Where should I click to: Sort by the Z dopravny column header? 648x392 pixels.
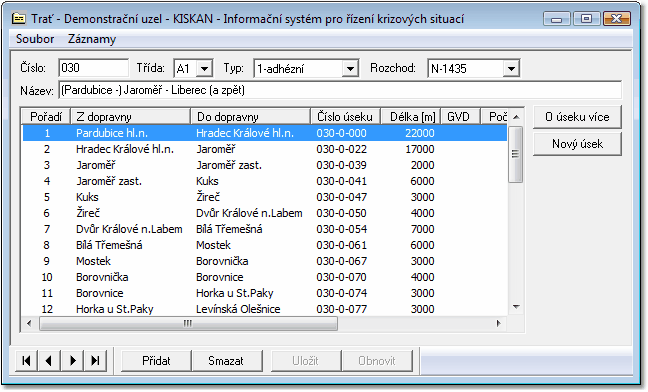(131, 117)
